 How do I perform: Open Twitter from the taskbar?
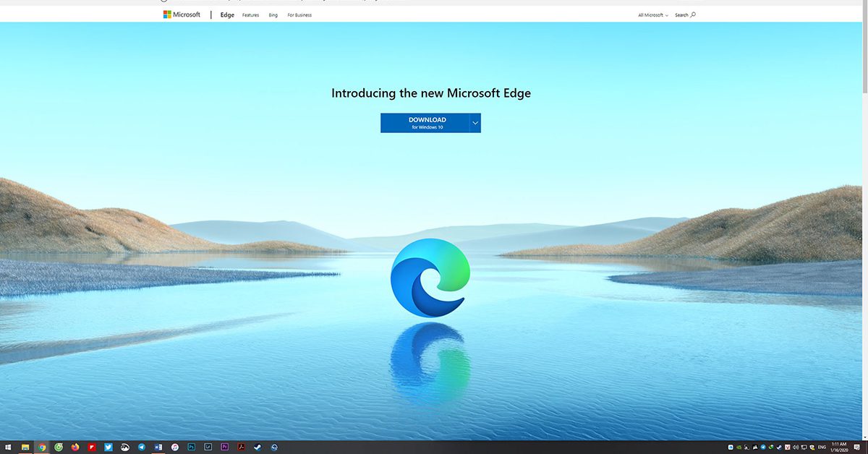pyautogui.click(x=109, y=447)
